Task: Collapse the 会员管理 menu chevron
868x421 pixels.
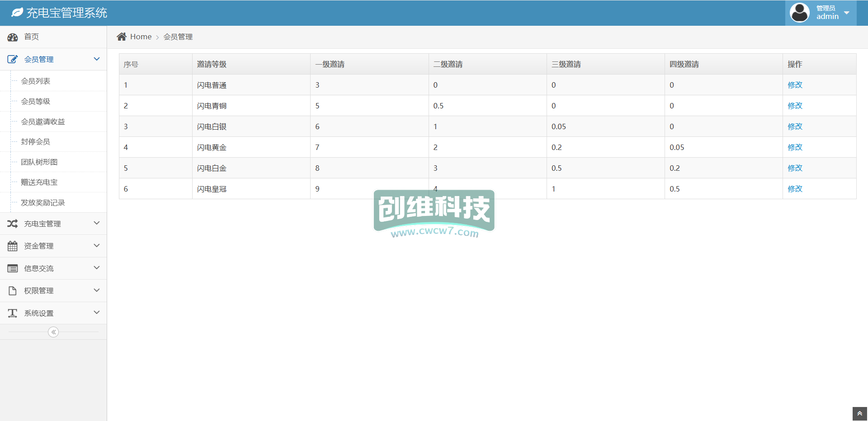Action: click(96, 59)
